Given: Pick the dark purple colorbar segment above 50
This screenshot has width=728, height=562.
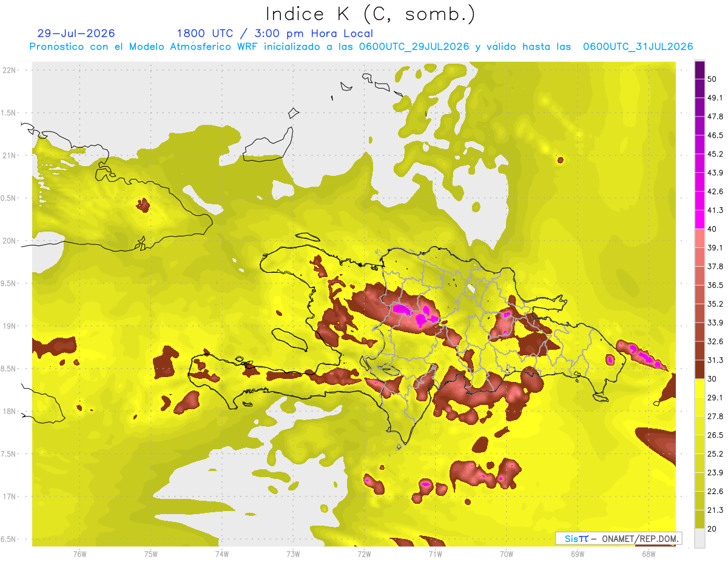Looking at the screenshot, I should pyautogui.click(x=699, y=70).
